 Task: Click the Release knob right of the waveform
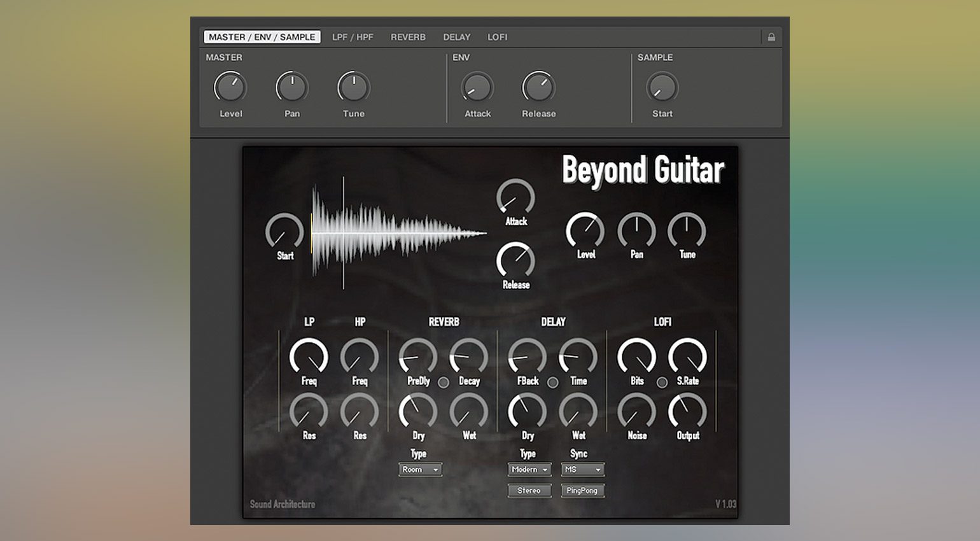click(x=515, y=261)
